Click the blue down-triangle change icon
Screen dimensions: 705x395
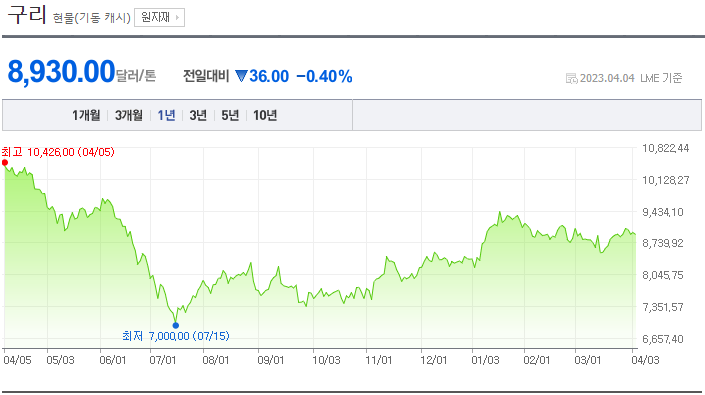coord(241,76)
